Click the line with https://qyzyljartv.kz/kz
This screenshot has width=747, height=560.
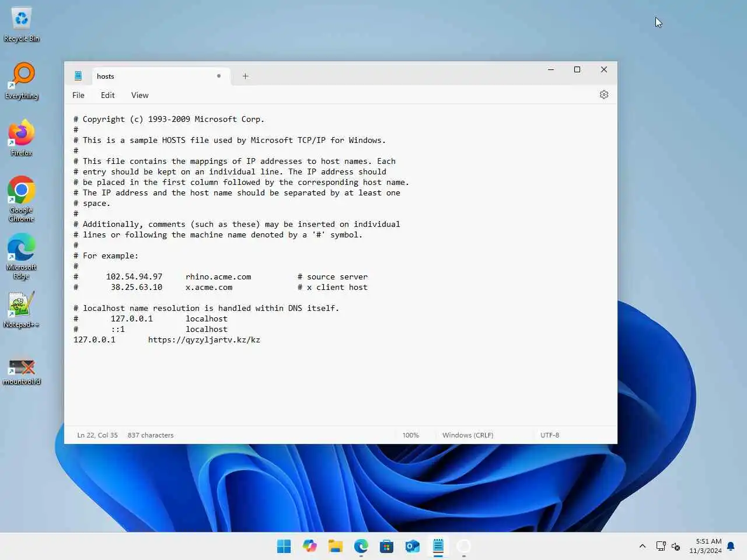(x=167, y=339)
